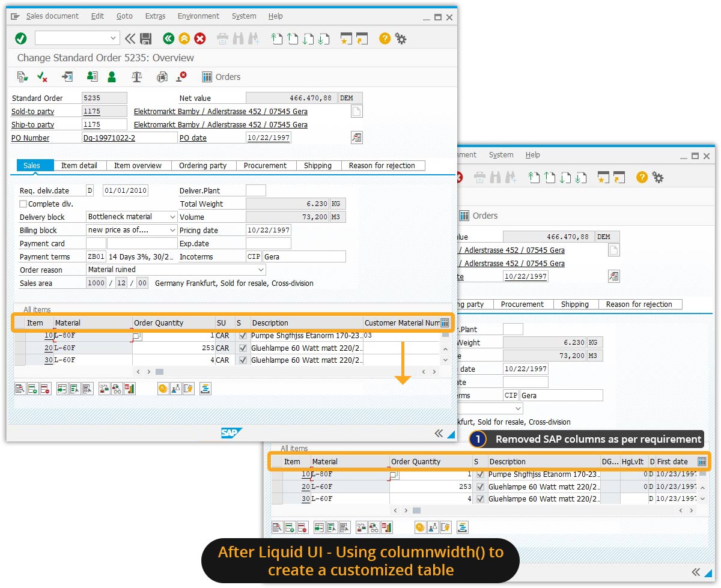Open item 10 link in left items table
The height and width of the screenshot is (588, 721).
coord(49,336)
